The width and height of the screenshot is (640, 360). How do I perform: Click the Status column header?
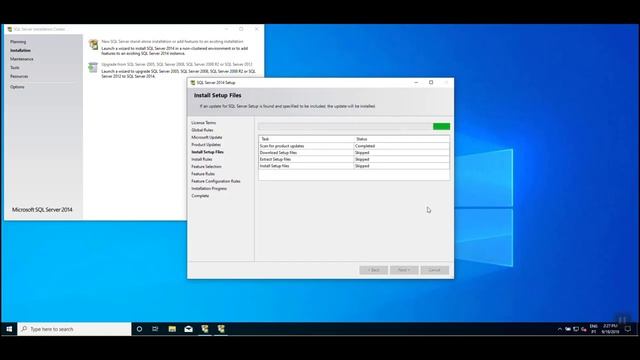[x=401, y=139]
